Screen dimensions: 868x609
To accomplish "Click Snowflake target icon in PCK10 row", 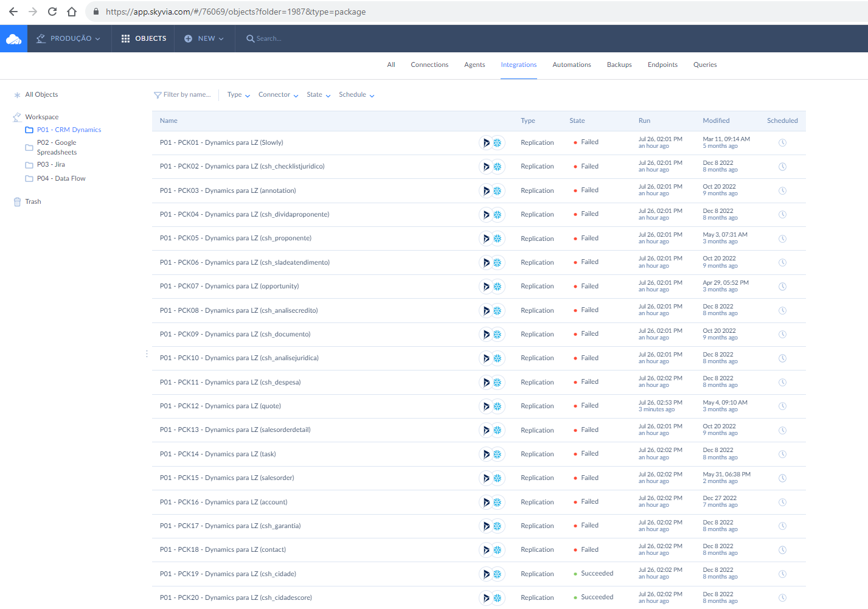I will click(x=498, y=358).
